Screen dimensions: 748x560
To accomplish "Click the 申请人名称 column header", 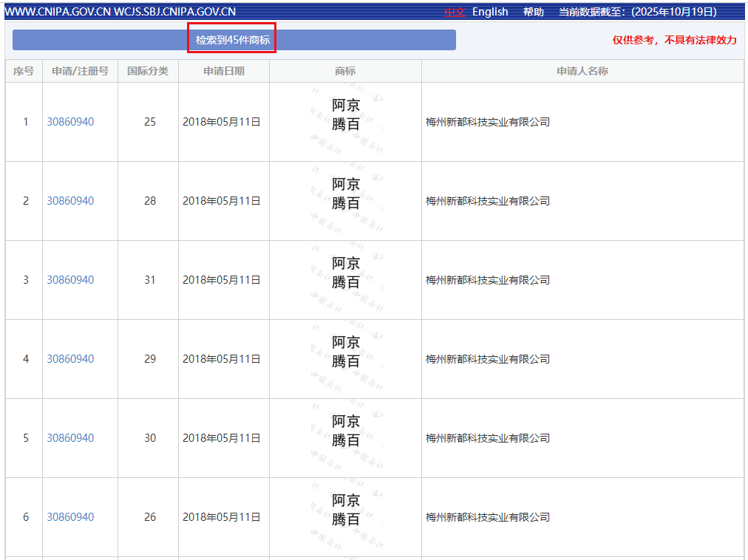I will click(582, 71).
